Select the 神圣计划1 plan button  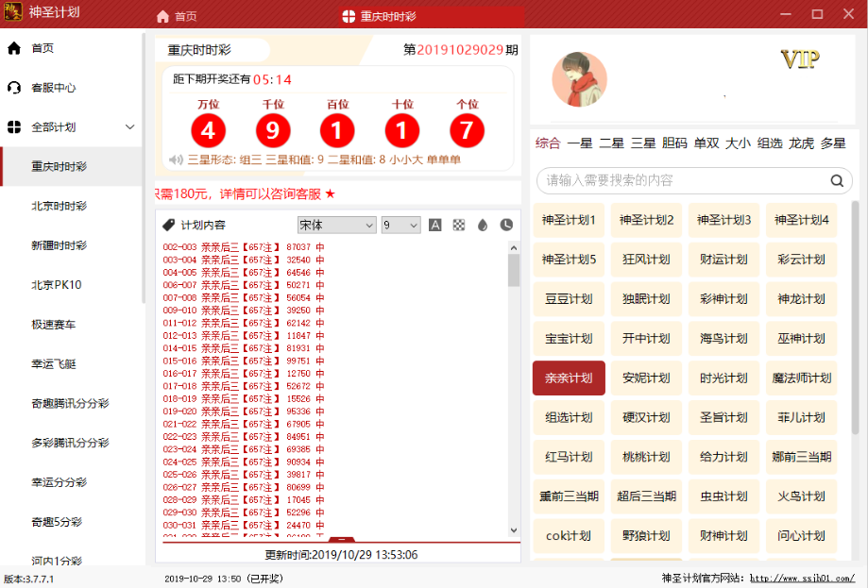(x=569, y=220)
